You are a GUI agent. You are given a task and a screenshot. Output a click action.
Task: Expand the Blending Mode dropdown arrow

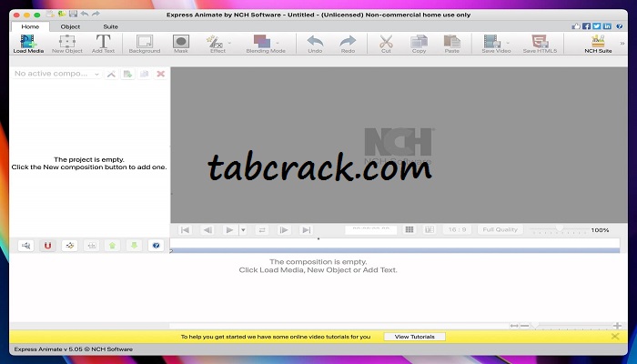278,43
